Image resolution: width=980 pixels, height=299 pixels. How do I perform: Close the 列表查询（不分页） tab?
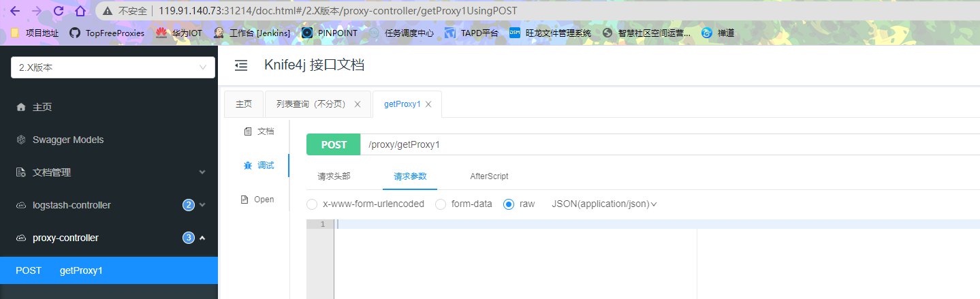[x=358, y=105]
